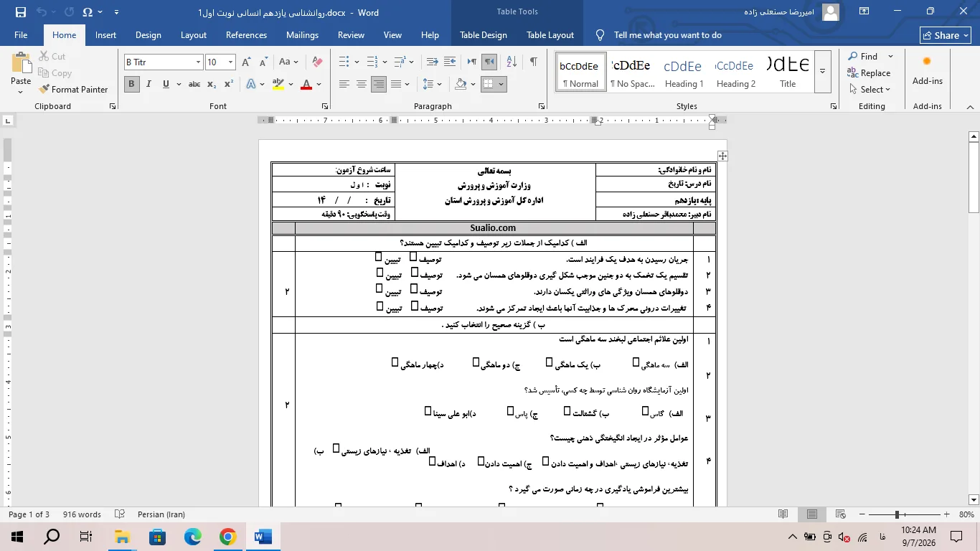Click 916 words in status bar
This screenshot has height=551, width=980.
point(83,514)
